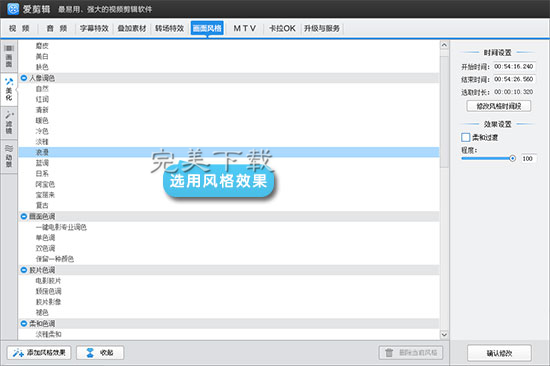Select the highlighted 浪漫 style

point(229,152)
